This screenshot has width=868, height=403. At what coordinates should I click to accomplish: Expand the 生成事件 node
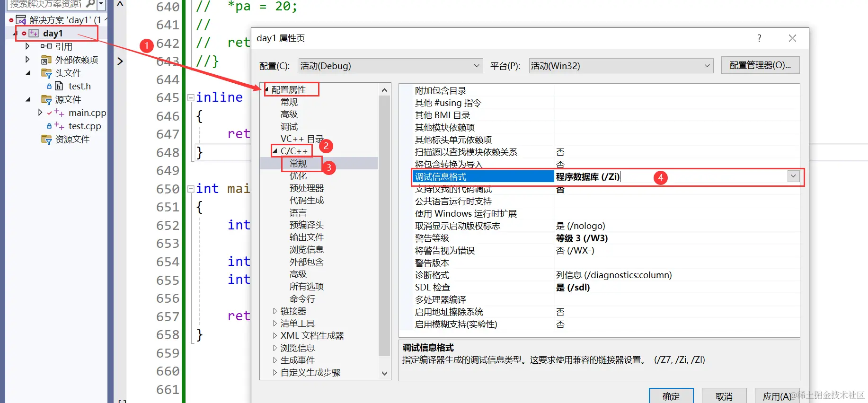pos(275,360)
